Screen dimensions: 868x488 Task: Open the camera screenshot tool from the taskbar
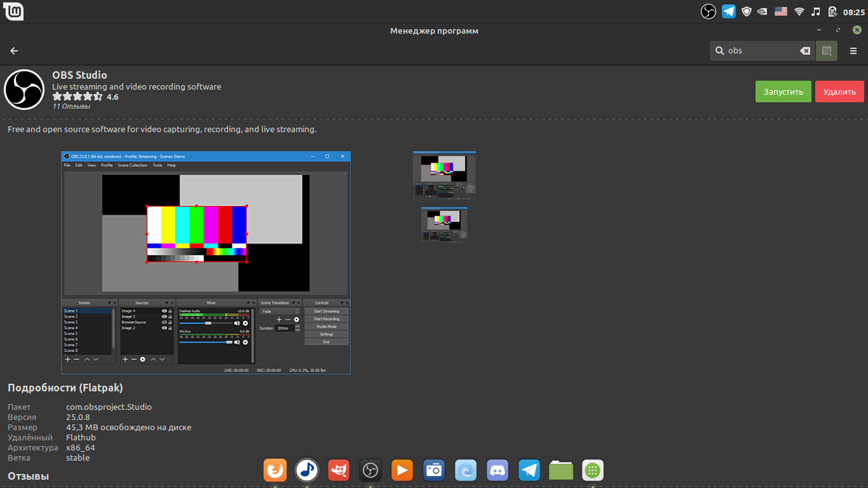(x=434, y=470)
